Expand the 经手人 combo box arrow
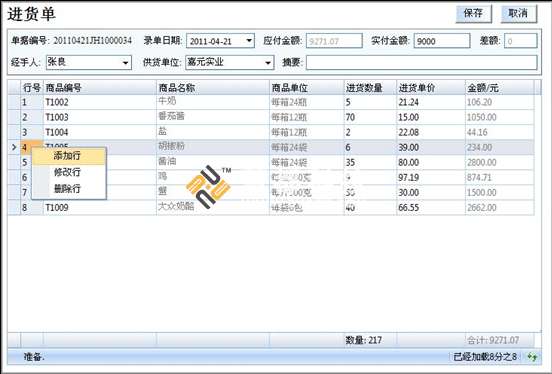This screenshot has height=374, width=552. pyautogui.click(x=125, y=63)
